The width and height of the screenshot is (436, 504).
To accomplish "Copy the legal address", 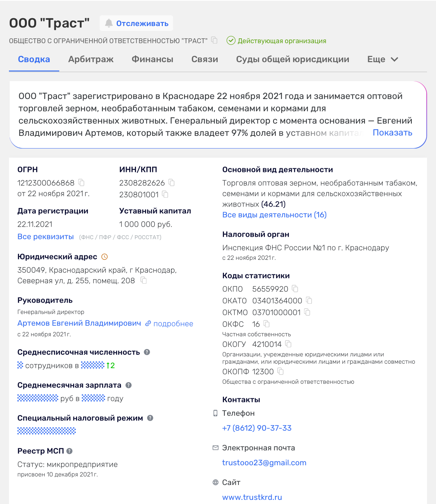I will point(143,281).
